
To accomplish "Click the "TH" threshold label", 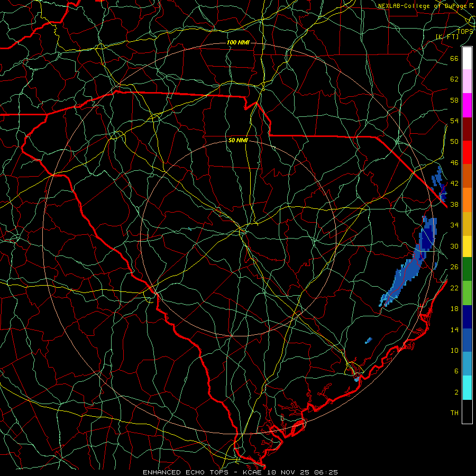I will (x=454, y=413).
